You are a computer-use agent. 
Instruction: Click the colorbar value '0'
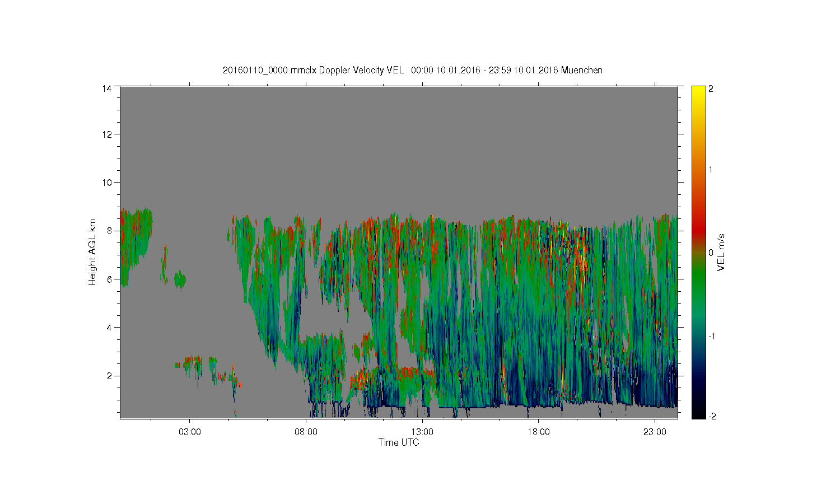click(711, 253)
